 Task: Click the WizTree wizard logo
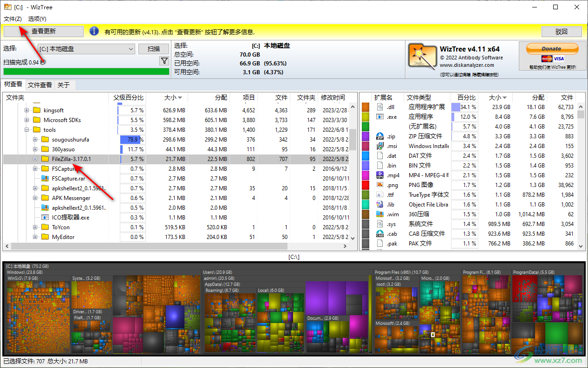422,57
